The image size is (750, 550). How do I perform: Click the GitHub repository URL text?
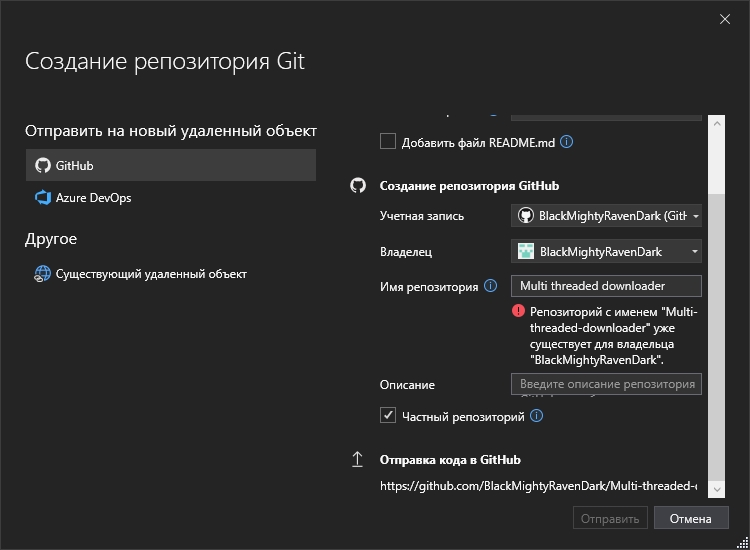pos(538,486)
